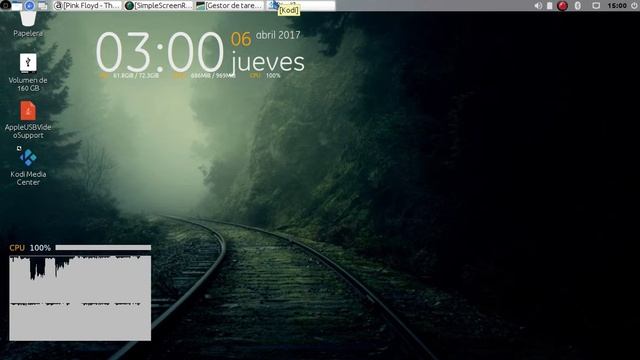640x360 pixels.
Task: Click the red recording indicator tray icon
Action: (562, 5)
